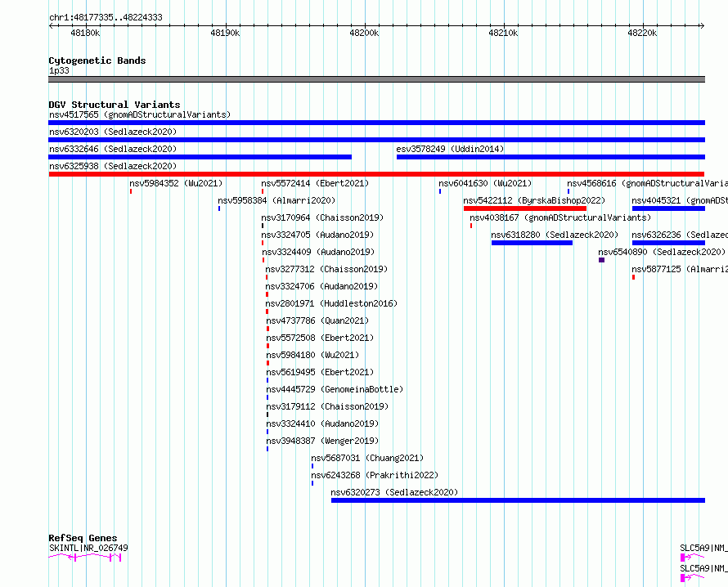
Task: Select nsv3324705 (Audano2019) label
Action: [x=317, y=235]
